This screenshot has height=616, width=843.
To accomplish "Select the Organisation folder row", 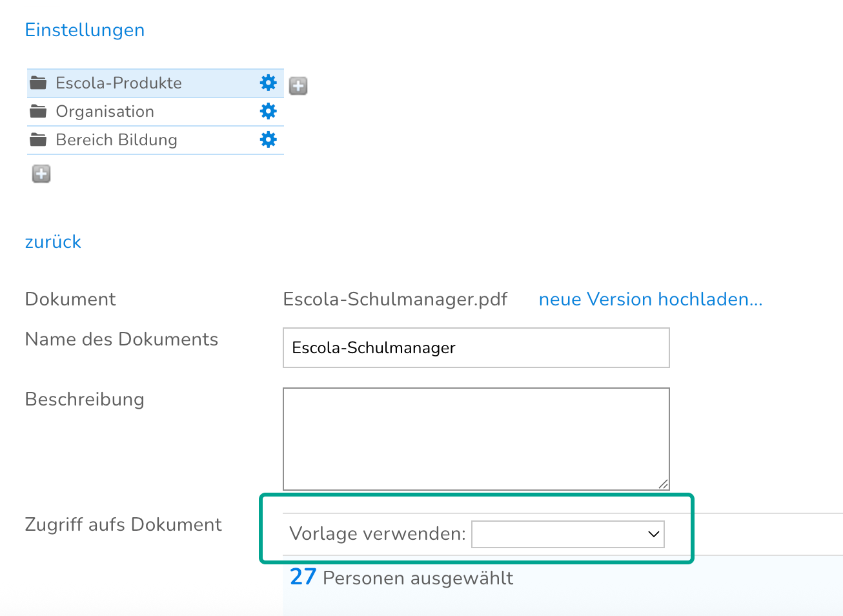I will (x=155, y=112).
